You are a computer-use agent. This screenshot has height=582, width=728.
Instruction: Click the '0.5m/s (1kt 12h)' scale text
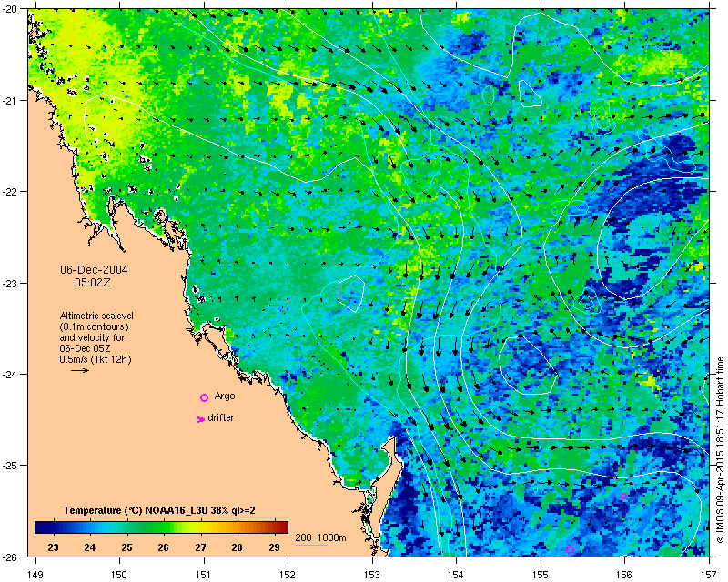point(96,359)
